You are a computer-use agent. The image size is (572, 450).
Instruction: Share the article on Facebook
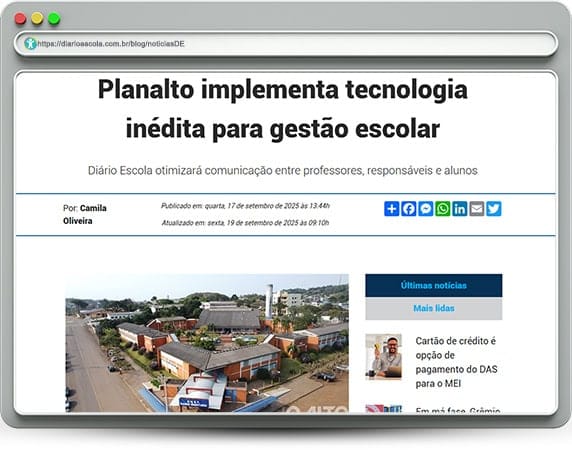click(x=409, y=209)
